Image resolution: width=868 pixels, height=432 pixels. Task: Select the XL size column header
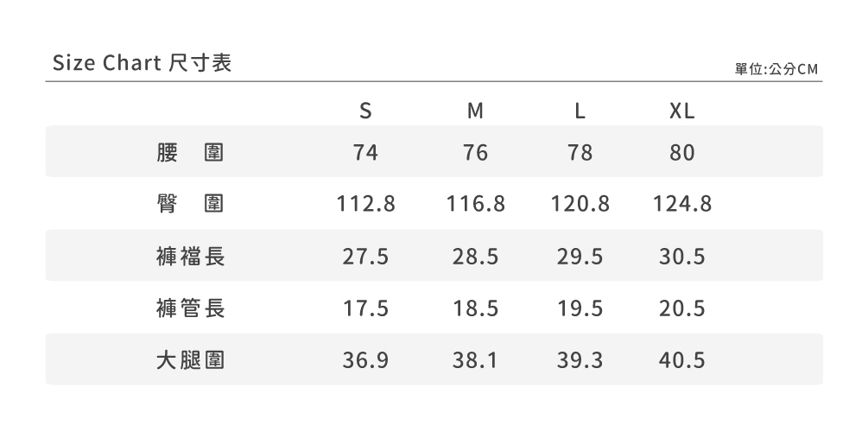[x=681, y=111]
